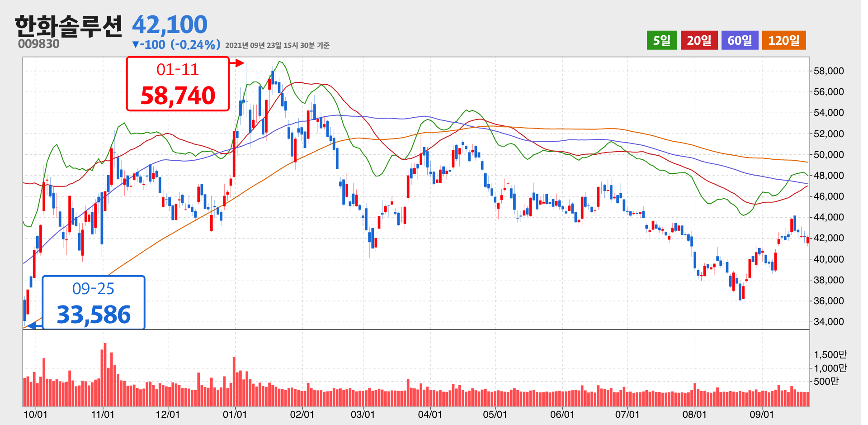This screenshot has width=868, height=425.
Task: Click the timestamp 2021년 09월 23일 15시 30분 기준
Action: pos(277,45)
